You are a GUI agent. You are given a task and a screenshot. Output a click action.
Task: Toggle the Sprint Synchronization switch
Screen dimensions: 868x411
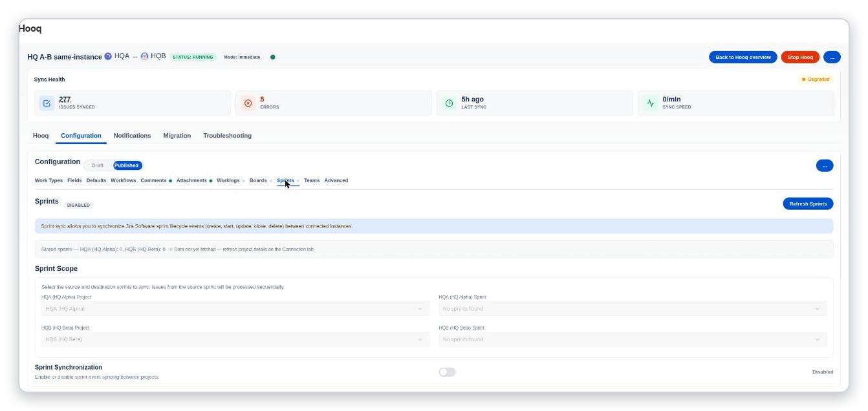(447, 372)
